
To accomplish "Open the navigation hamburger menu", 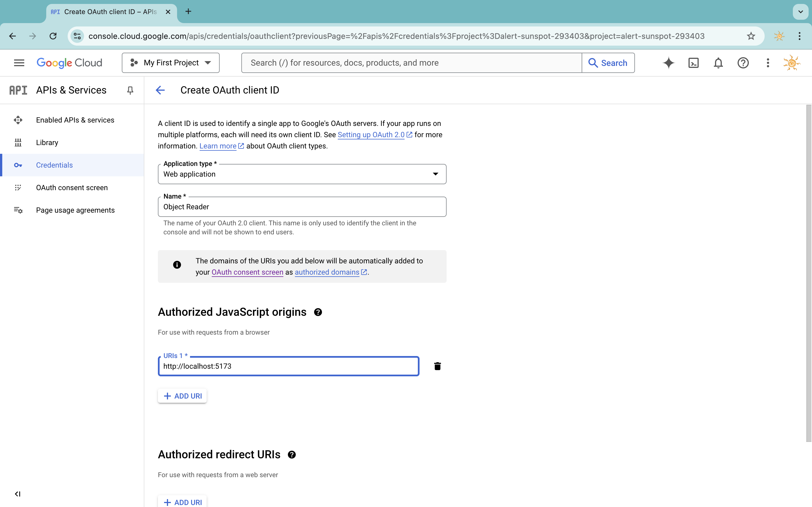I will click(x=19, y=63).
